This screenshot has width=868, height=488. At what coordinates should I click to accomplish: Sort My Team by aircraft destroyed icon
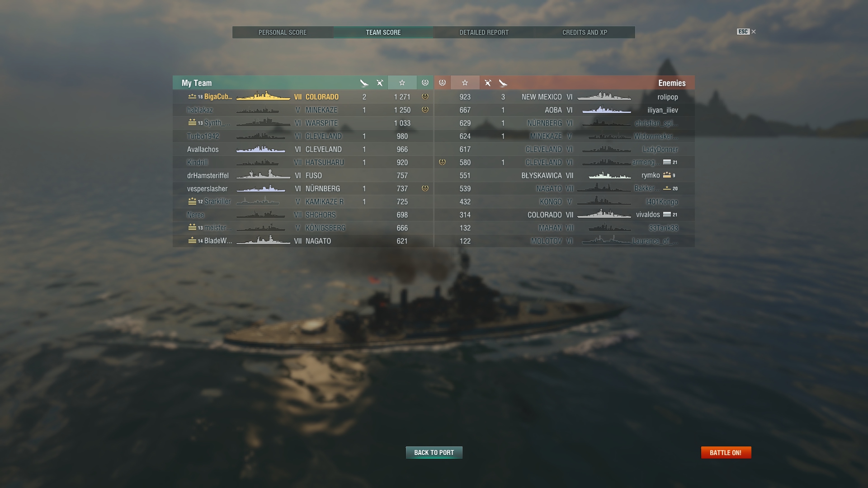380,83
